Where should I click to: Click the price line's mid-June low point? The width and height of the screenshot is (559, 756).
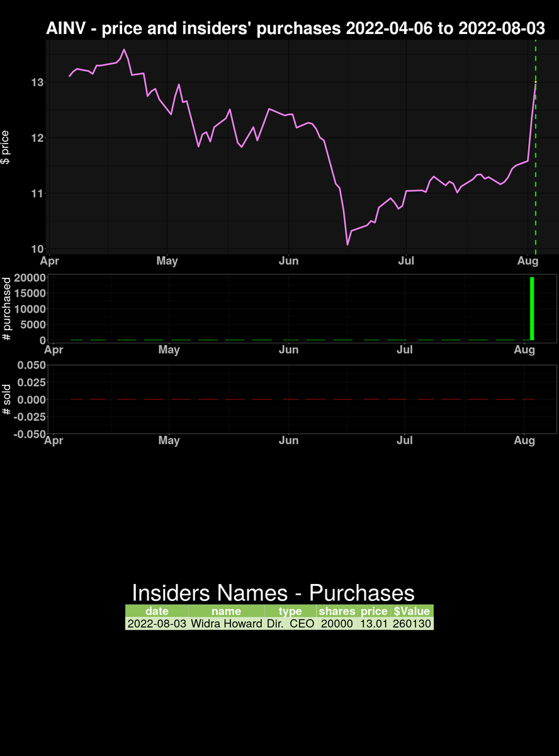pyautogui.click(x=347, y=244)
